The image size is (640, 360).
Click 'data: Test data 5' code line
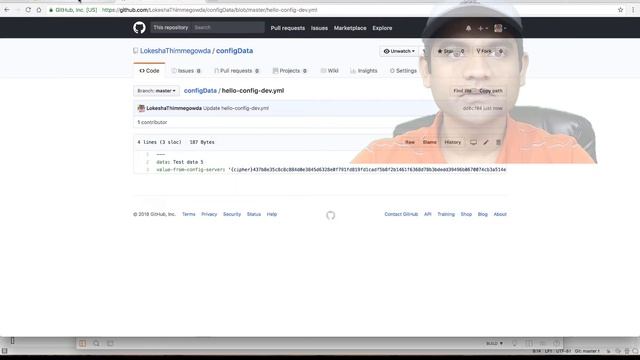pyautogui.click(x=180, y=162)
